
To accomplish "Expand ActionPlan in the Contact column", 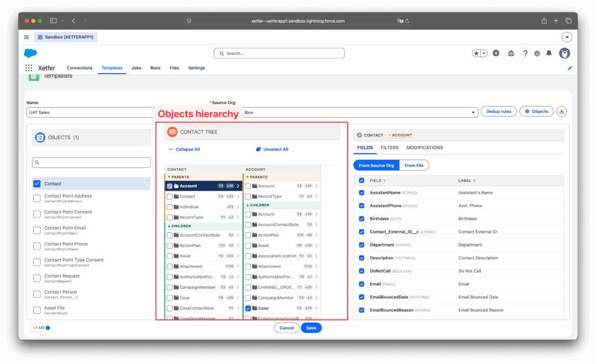I will pyautogui.click(x=238, y=245).
